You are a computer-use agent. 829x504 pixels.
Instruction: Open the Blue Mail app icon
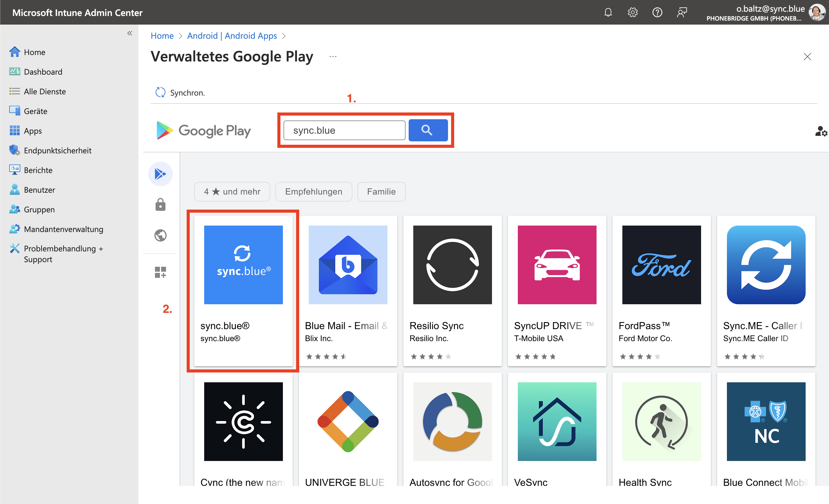348,265
